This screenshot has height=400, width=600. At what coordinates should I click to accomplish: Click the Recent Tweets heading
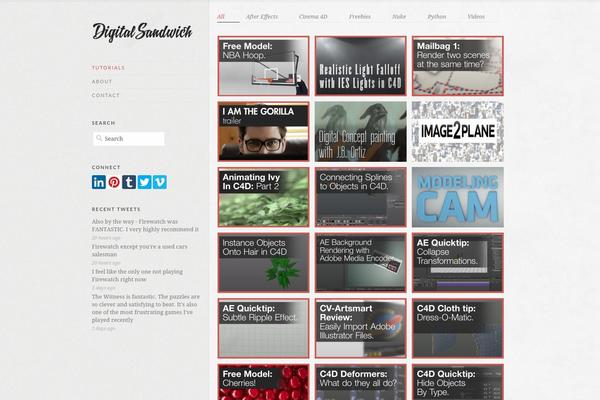[x=116, y=209]
